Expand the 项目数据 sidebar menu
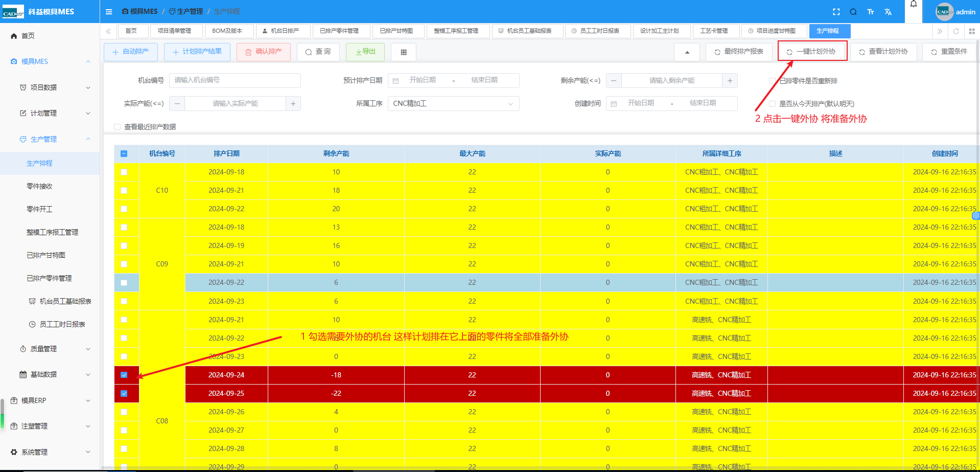Screen dimensions: 980x472 point(50,87)
